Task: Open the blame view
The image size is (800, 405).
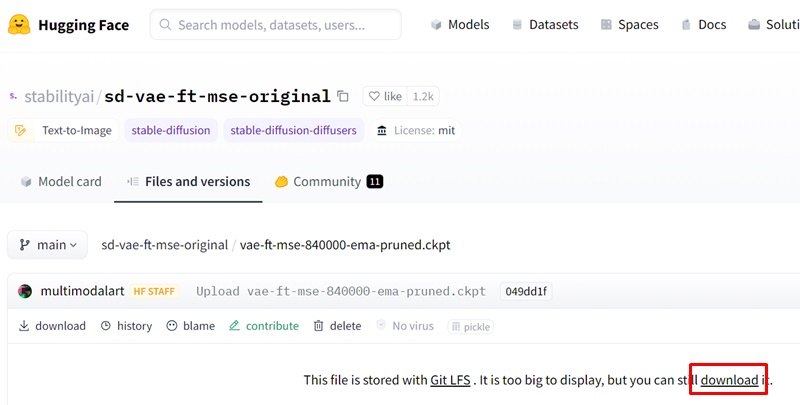Action: (191, 326)
